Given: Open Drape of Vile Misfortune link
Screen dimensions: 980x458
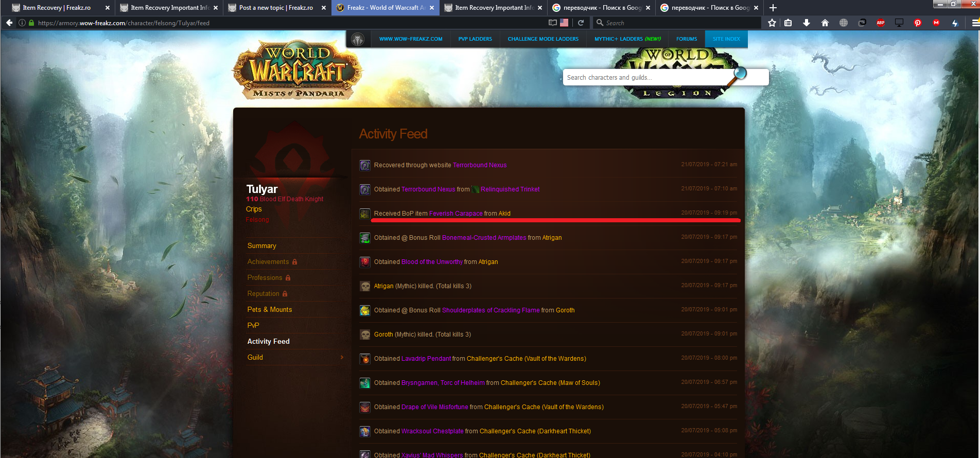Looking at the screenshot, I should [435, 407].
